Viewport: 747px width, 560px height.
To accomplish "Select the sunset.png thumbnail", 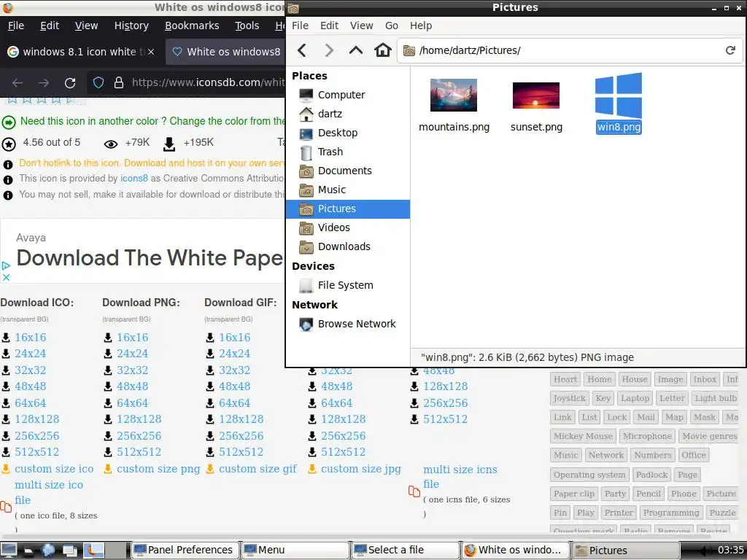I will pyautogui.click(x=536, y=96).
